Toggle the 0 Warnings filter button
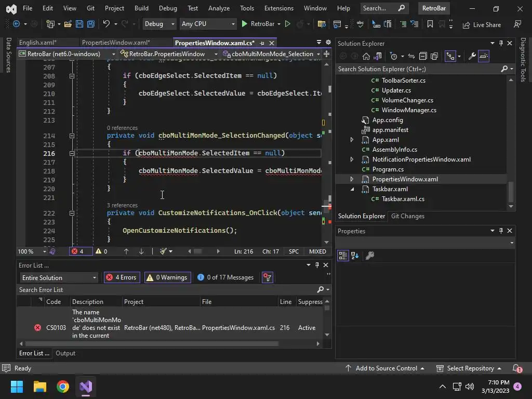Screen dimensions: 532x399 click(x=168, y=277)
